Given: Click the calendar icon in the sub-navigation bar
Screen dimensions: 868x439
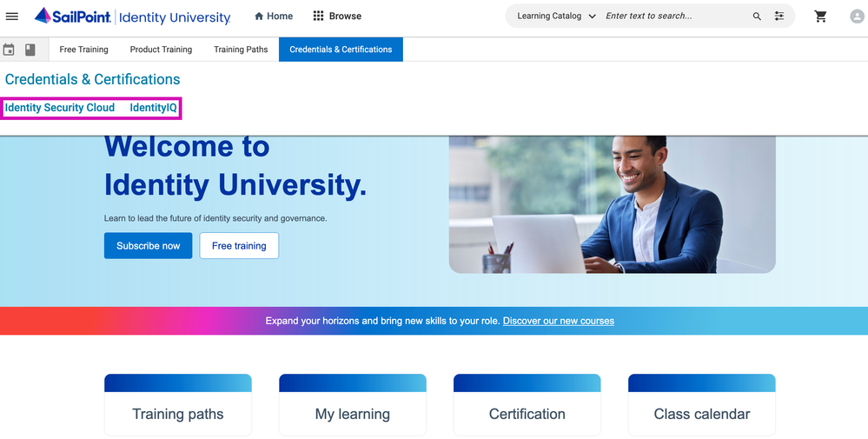Looking at the screenshot, I should click(x=10, y=50).
